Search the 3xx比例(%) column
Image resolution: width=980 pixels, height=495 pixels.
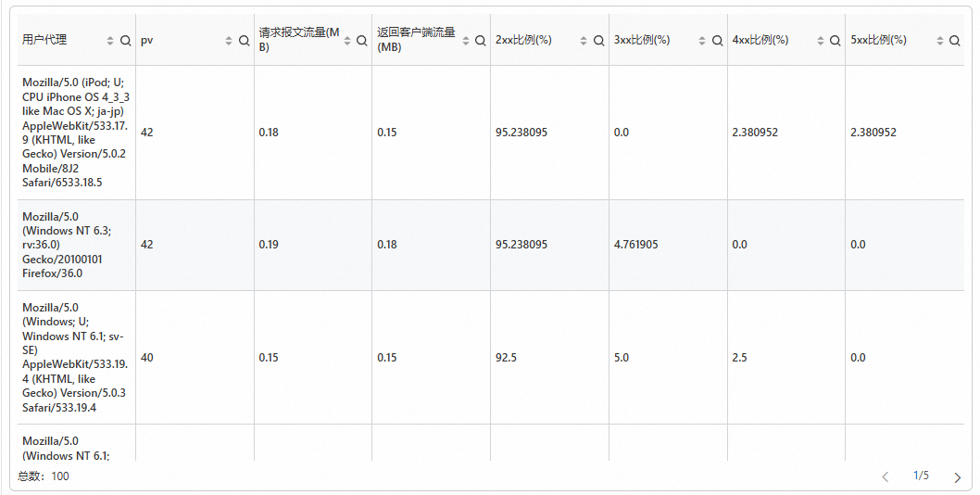718,41
